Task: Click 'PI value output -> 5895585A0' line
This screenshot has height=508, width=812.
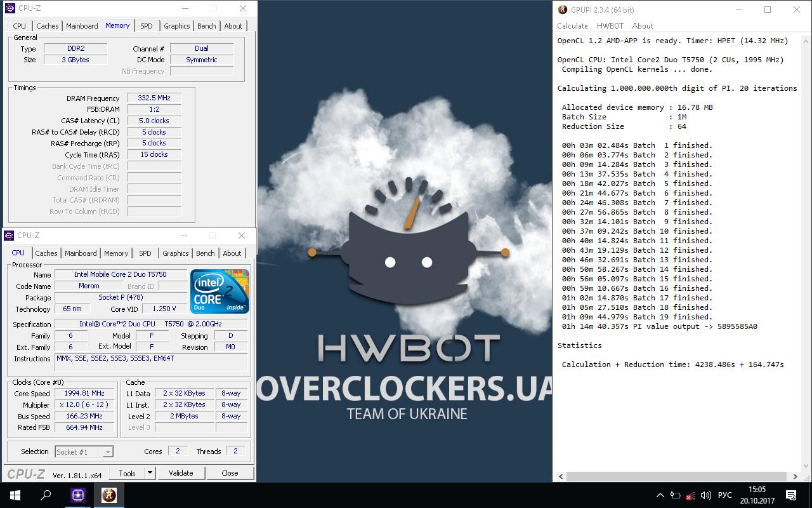Action: [660, 326]
